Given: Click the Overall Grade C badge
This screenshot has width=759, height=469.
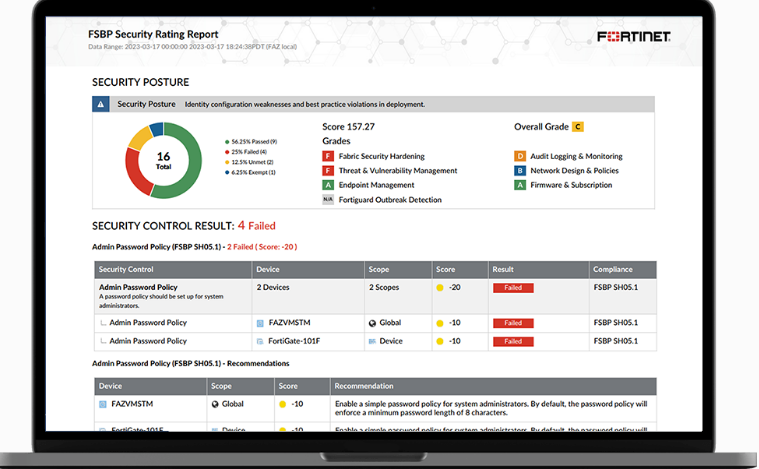Looking at the screenshot, I should (577, 127).
